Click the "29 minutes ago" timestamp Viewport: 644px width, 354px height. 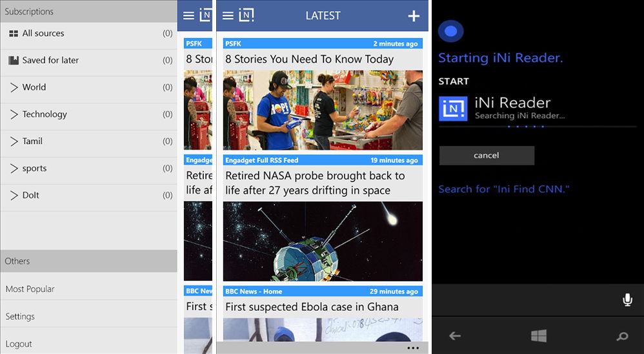[394, 291]
